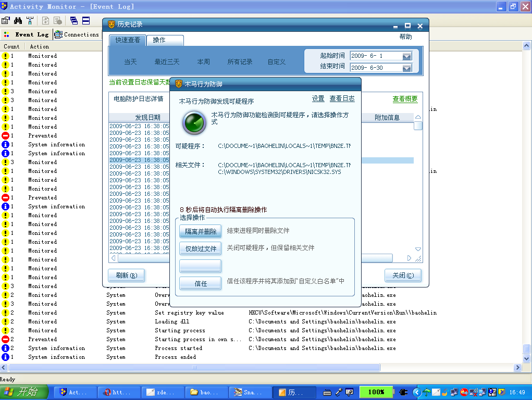Click the 隔离并删除 button

[x=201, y=231]
